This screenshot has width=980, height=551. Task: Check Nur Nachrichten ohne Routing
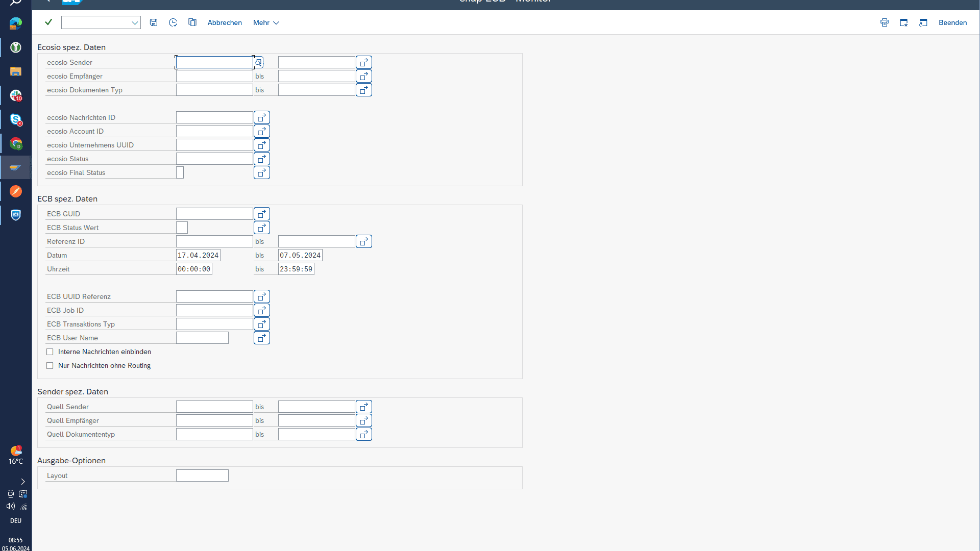click(x=50, y=366)
